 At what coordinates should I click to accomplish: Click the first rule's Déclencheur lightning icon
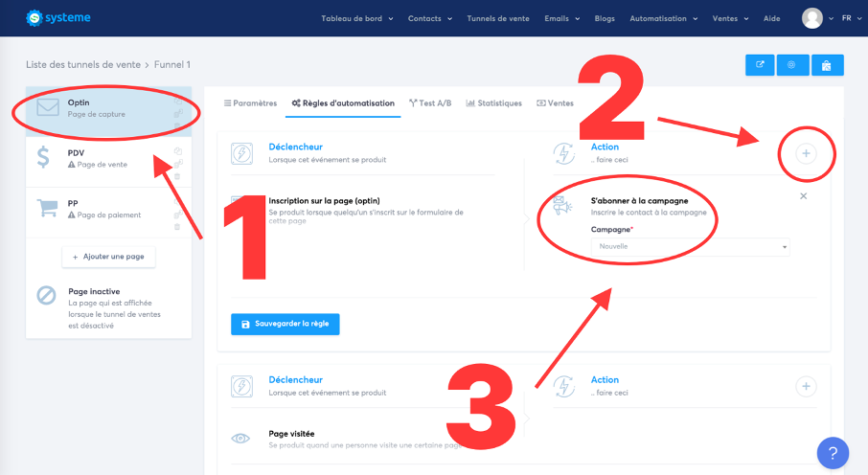(242, 153)
